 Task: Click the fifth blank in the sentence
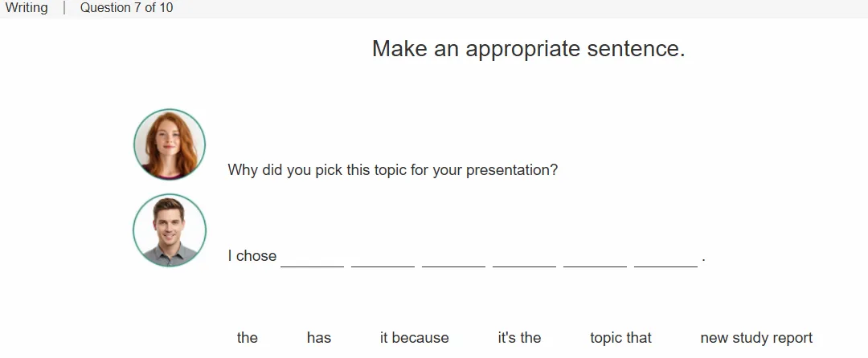coord(595,258)
